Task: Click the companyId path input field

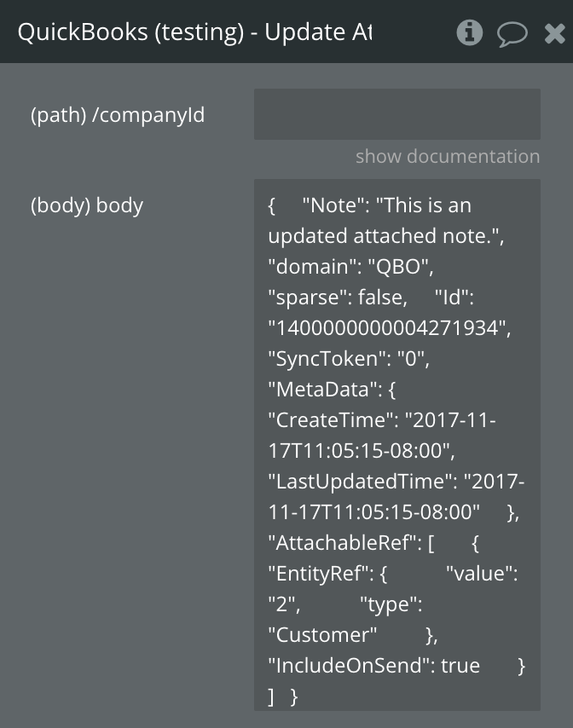Action: click(396, 114)
